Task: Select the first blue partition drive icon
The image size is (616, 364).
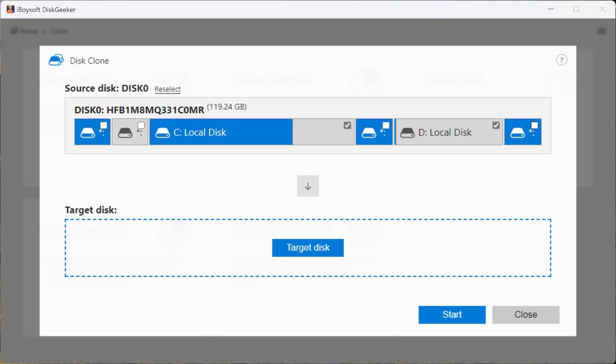Action: 88,133
